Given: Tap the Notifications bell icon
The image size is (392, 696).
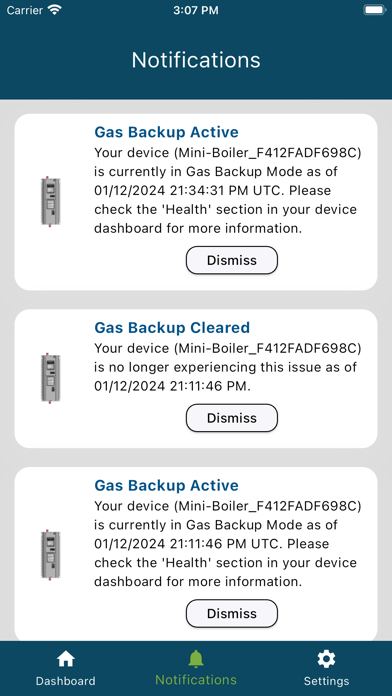Looking at the screenshot, I should coord(196,659).
